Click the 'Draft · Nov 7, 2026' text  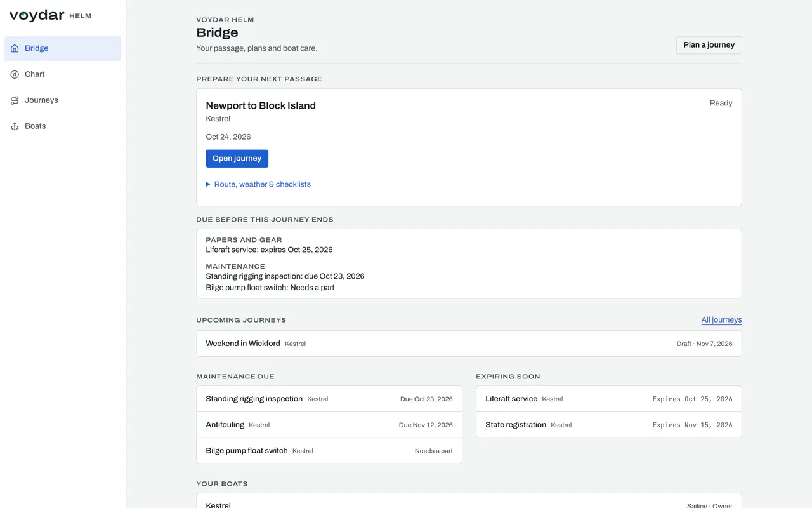coord(704,344)
